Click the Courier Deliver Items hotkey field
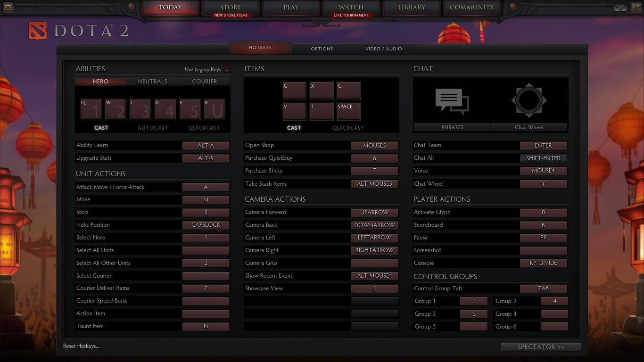This screenshot has height=362, width=644. click(x=206, y=288)
